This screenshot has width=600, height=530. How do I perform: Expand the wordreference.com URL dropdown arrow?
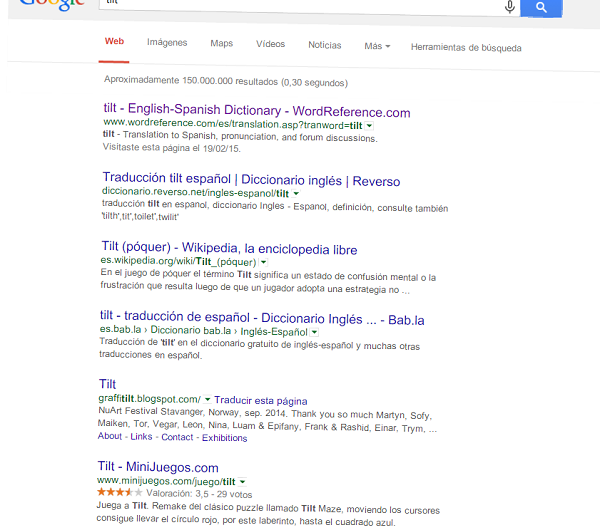(x=369, y=126)
